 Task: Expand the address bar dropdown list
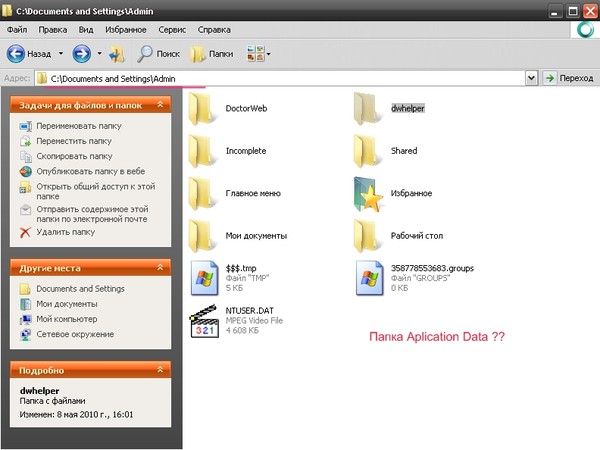click(531, 78)
